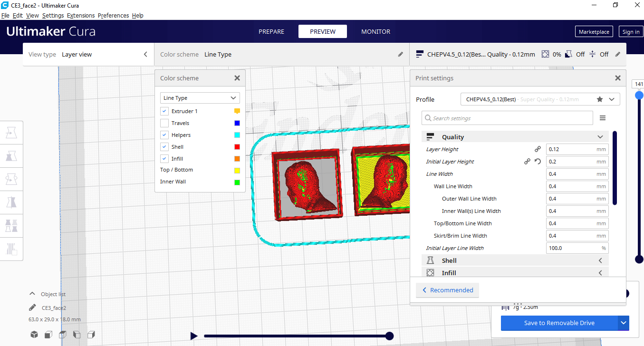644x346 pixels.
Task: Click the pencil icon beside CE3_face2
Action: (32, 308)
